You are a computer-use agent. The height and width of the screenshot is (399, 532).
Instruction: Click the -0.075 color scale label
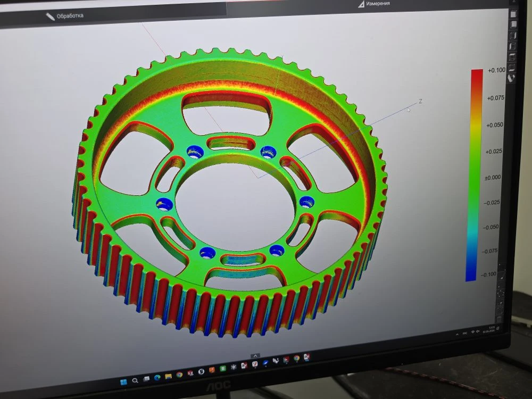[x=489, y=251]
